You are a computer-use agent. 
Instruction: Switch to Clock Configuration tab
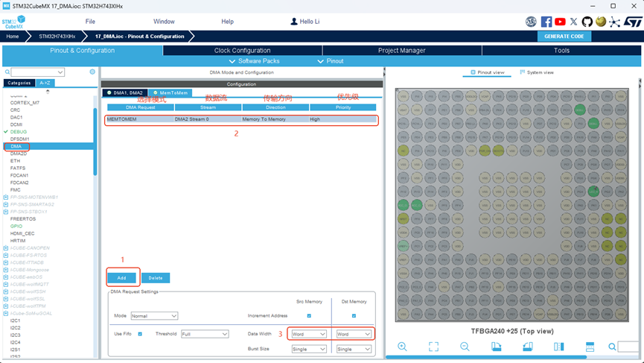click(x=242, y=50)
